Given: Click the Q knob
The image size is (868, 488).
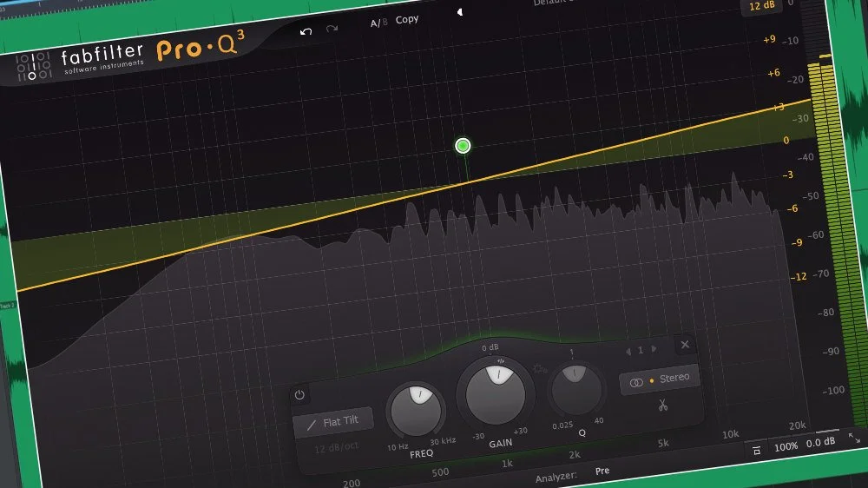Looking at the screenshot, I should click(576, 389).
